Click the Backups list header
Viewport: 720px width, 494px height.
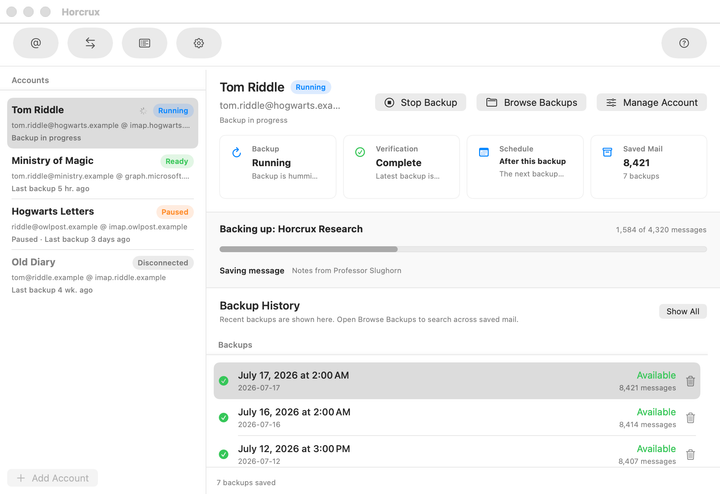tap(235, 345)
